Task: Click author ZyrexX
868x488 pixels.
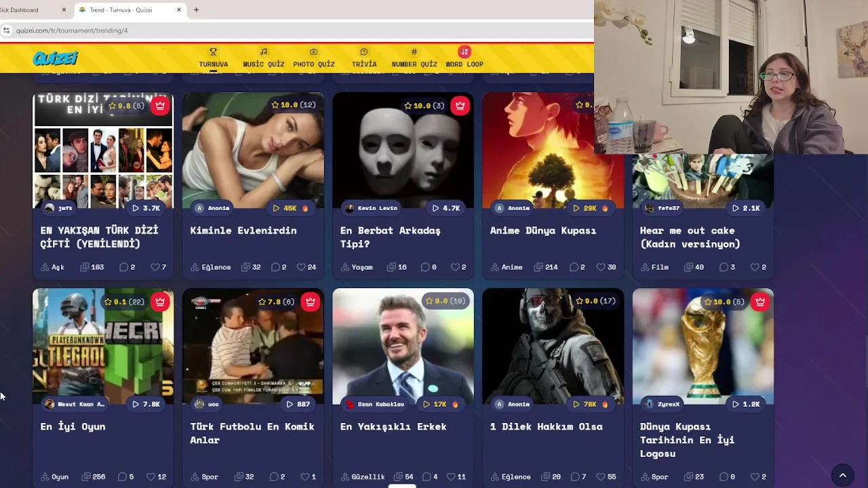Action: (662, 404)
